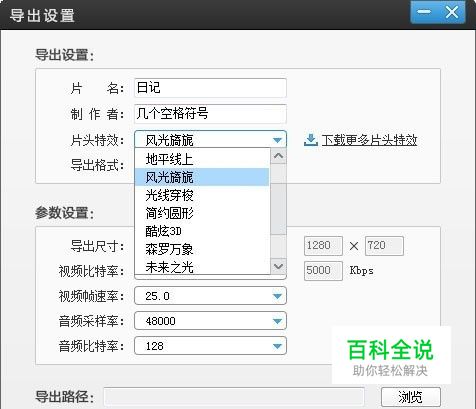This screenshot has height=409, width=476.
Task: Click the 浏览 browse button
Action: pyautogui.click(x=411, y=397)
